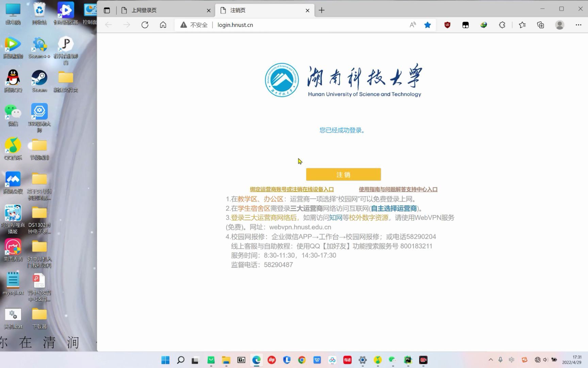The width and height of the screenshot is (588, 368).
Task: Open the globe download manager extension
Action: click(x=484, y=25)
